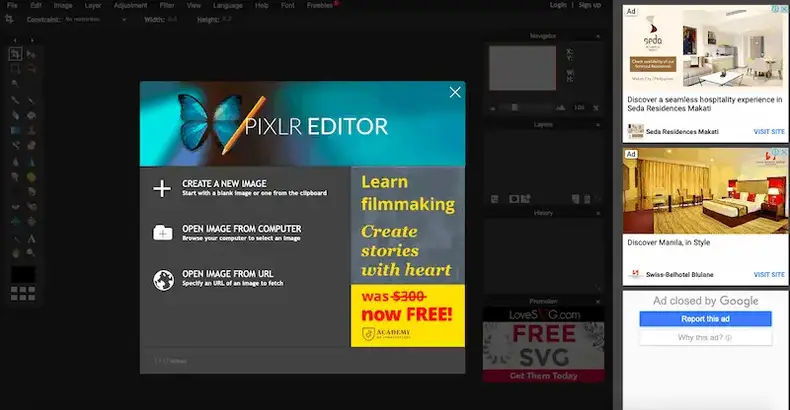Close the Pixlr Editor welcome dialog

coord(455,92)
